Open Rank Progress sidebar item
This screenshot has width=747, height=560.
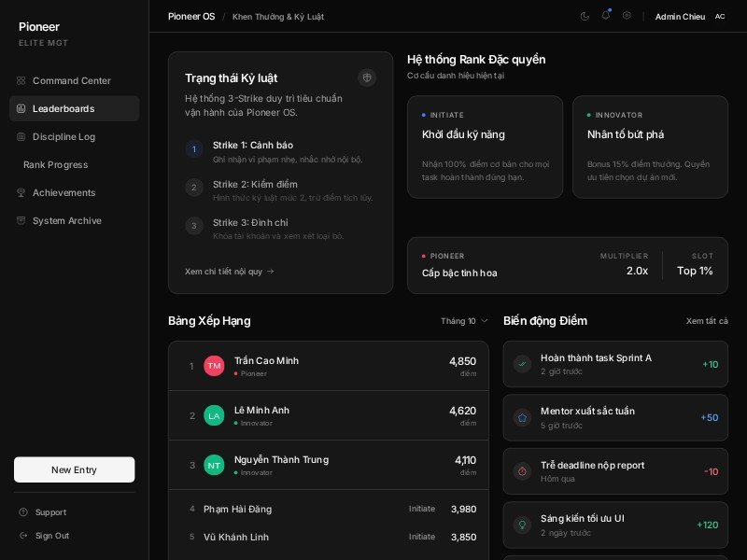click(x=56, y=165)
